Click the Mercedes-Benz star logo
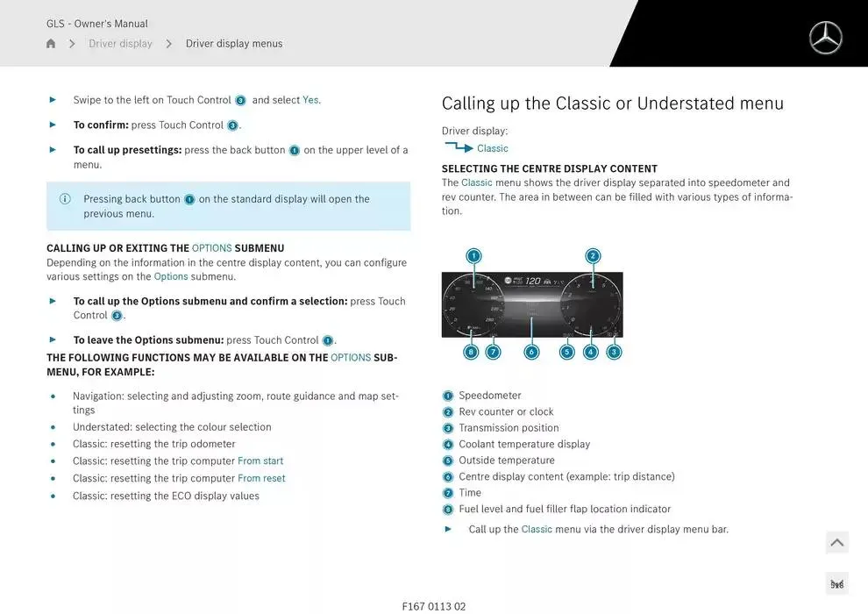The height and width of the screenshot is (614, 868). click(825, 38)
